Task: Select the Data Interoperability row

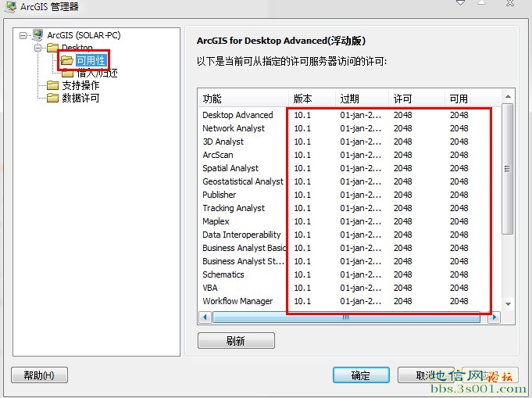Action: pos(349,235)
